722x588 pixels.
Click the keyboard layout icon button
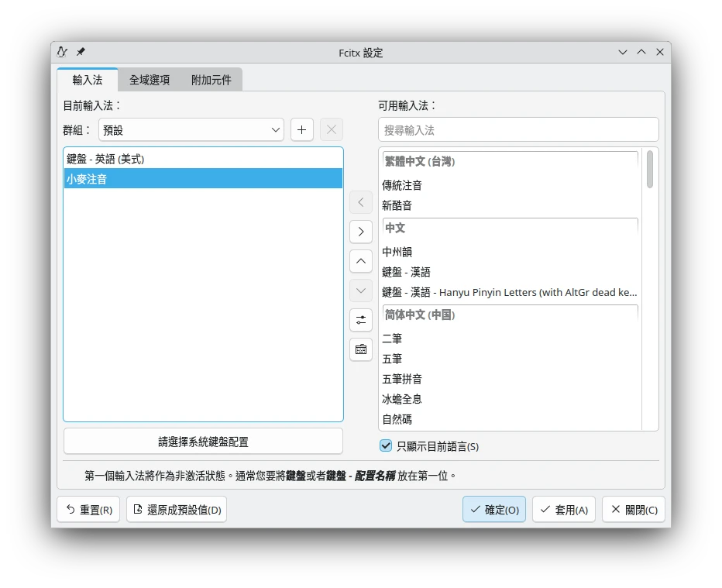[x=361, y=349]
